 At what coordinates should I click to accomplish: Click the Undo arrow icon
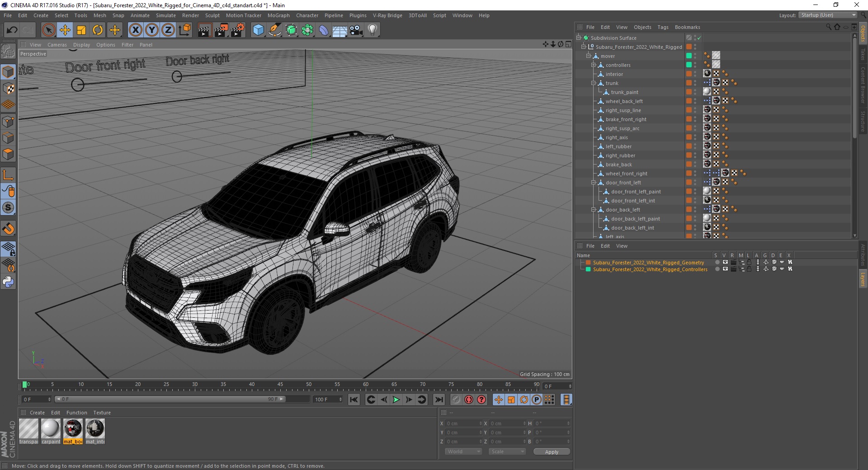pos(12,30)
